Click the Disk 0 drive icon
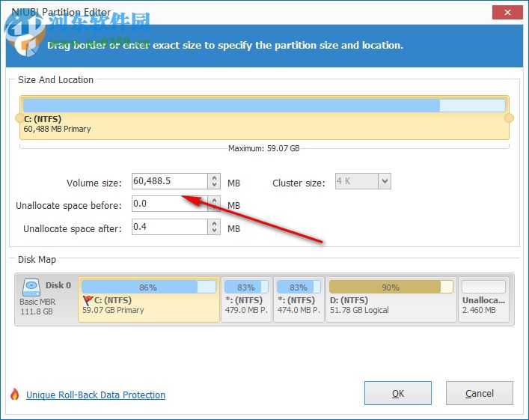Screen dimensions: 529x420 (x=31, y=287)
